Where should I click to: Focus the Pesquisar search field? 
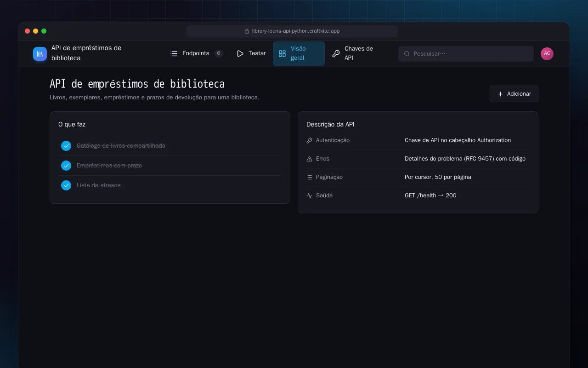[466, 54]
